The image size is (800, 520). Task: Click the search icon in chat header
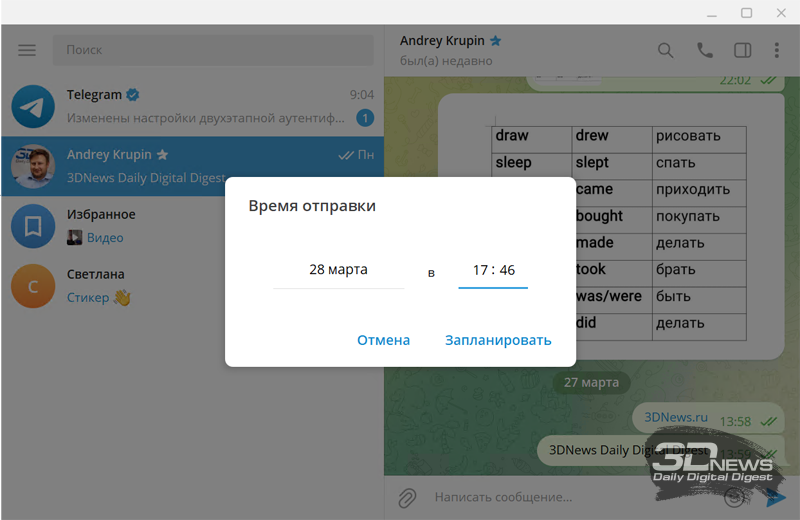[x=666, y=50]
